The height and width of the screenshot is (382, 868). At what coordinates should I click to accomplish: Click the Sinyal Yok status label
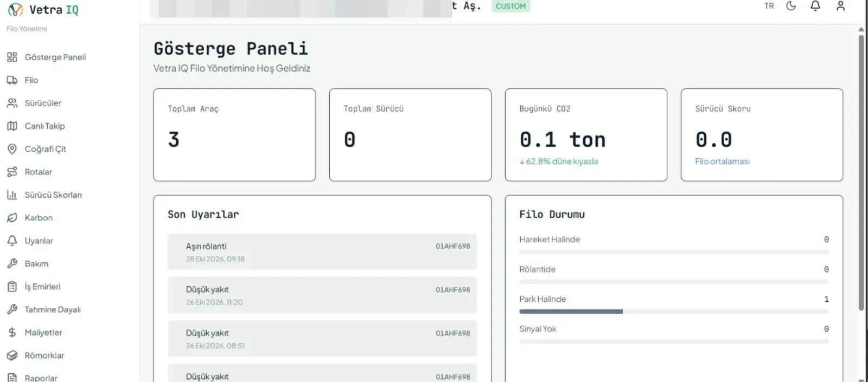click(538, 329)
